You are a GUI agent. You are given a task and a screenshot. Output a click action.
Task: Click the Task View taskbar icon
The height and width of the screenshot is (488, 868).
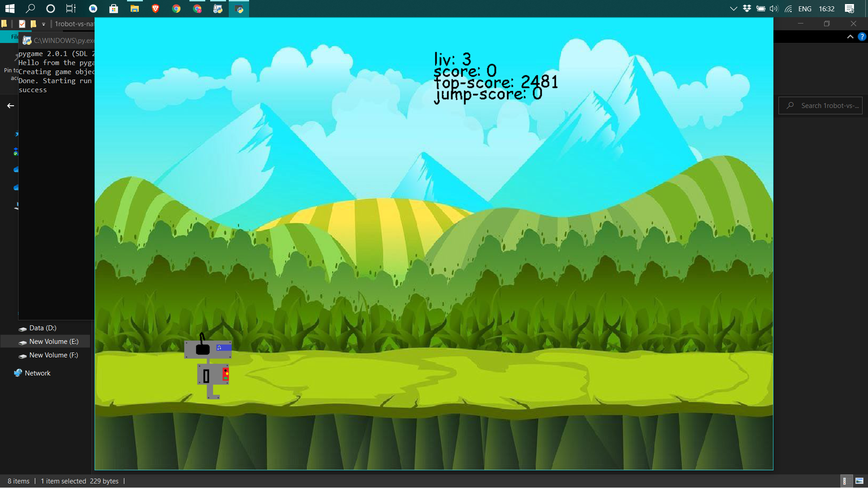71,9
